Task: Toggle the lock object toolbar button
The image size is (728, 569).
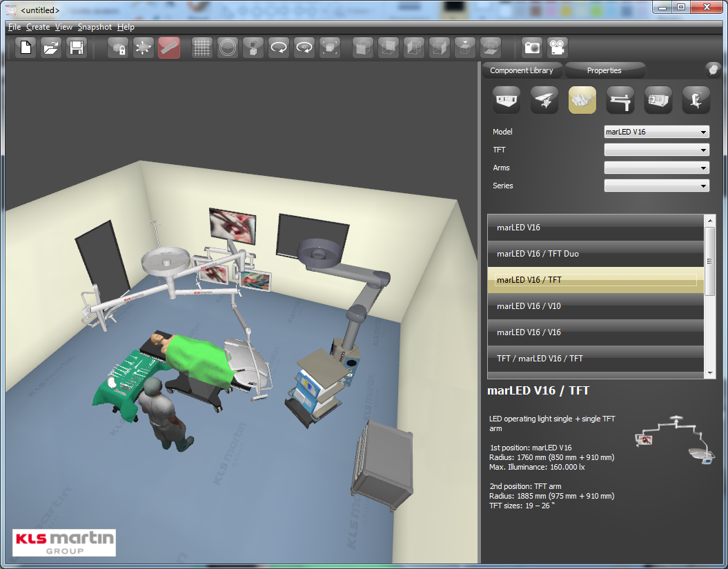Action: [118, 48]
